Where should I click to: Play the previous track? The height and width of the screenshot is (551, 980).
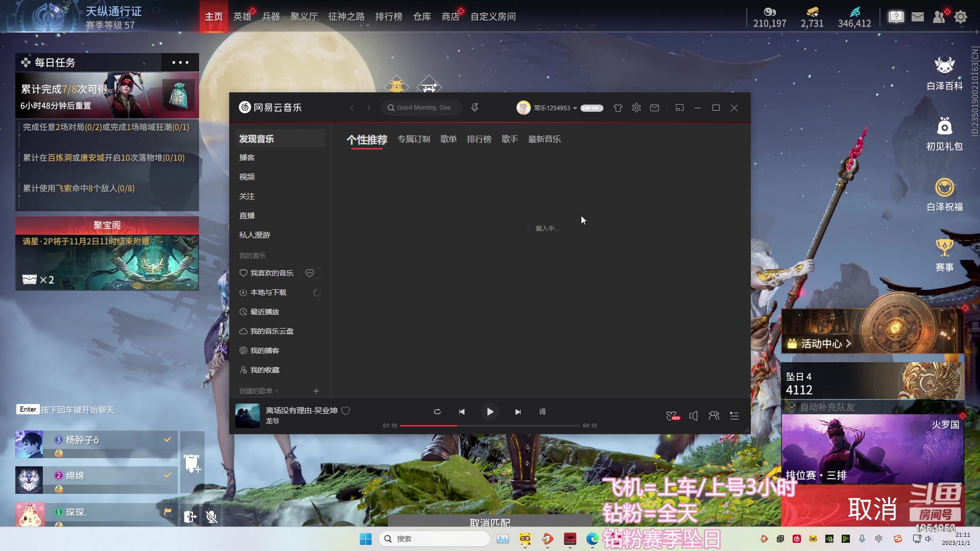point(462,412)
